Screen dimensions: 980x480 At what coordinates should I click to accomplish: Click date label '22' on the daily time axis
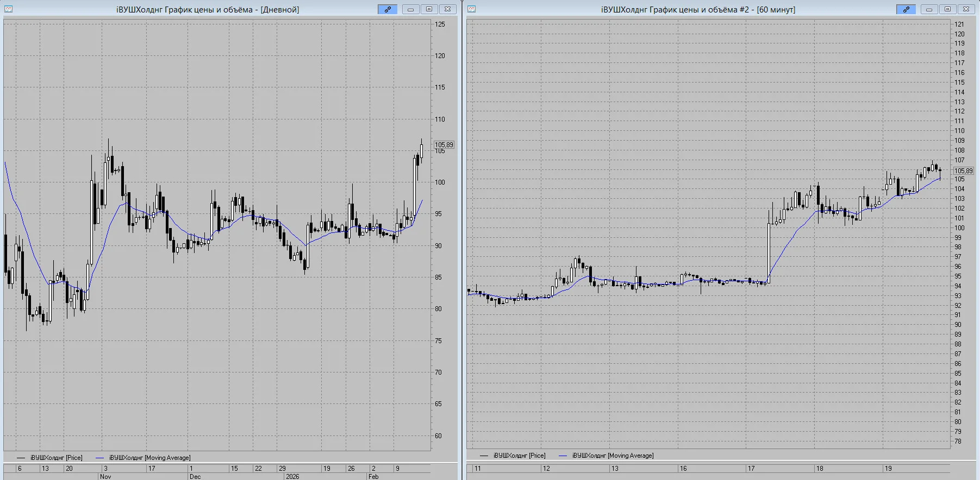258,468
